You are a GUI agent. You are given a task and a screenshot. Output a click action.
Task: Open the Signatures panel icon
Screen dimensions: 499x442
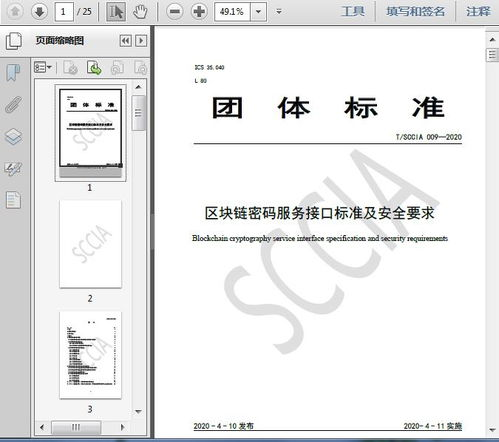[x=13, y=169]
